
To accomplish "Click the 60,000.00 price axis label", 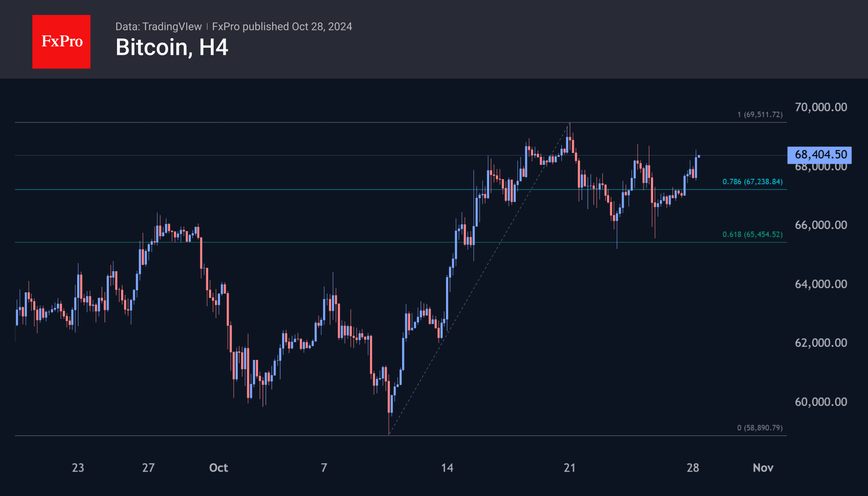I will [821, 401].
